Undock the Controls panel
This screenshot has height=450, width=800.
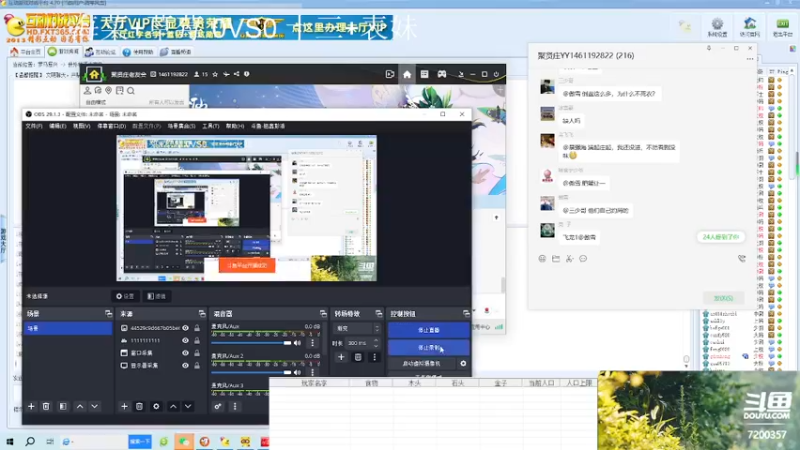coord(466,313)
